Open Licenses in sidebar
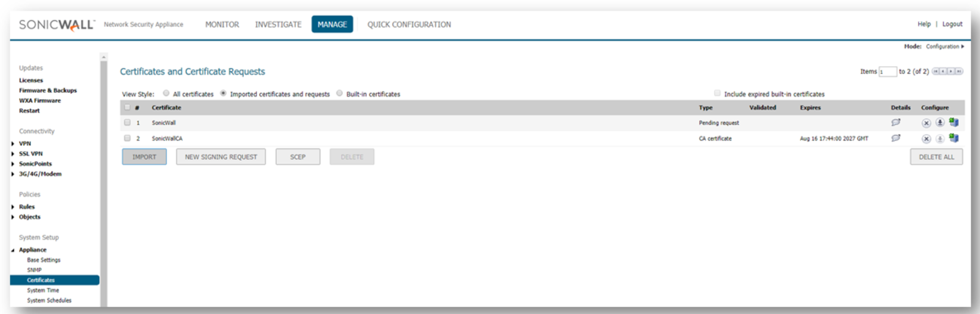The image size is (980, 314). click(31, 80)
